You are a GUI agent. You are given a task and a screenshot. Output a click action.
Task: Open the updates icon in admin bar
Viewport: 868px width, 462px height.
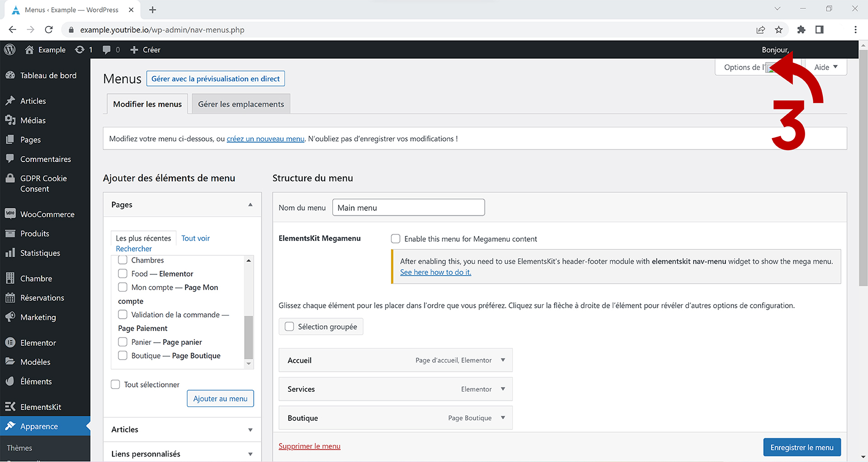point(80,50)
